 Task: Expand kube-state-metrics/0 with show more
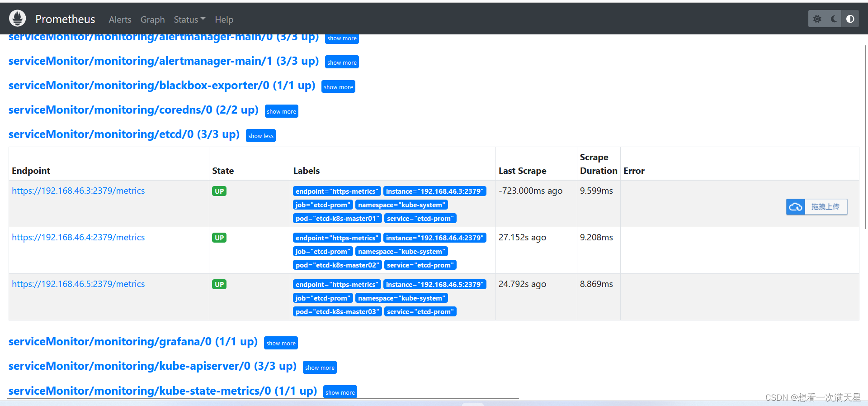tap(340, 392)
